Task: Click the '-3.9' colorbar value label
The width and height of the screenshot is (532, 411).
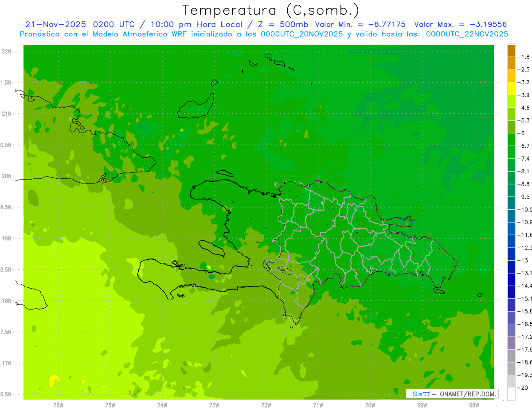Action: click(x=524, y=95)
